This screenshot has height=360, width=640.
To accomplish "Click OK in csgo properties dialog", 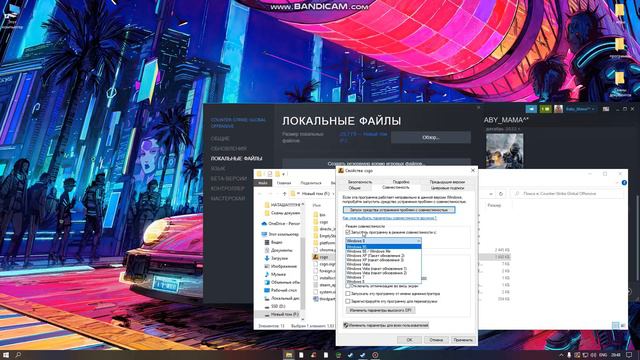I will pos(409,340).
